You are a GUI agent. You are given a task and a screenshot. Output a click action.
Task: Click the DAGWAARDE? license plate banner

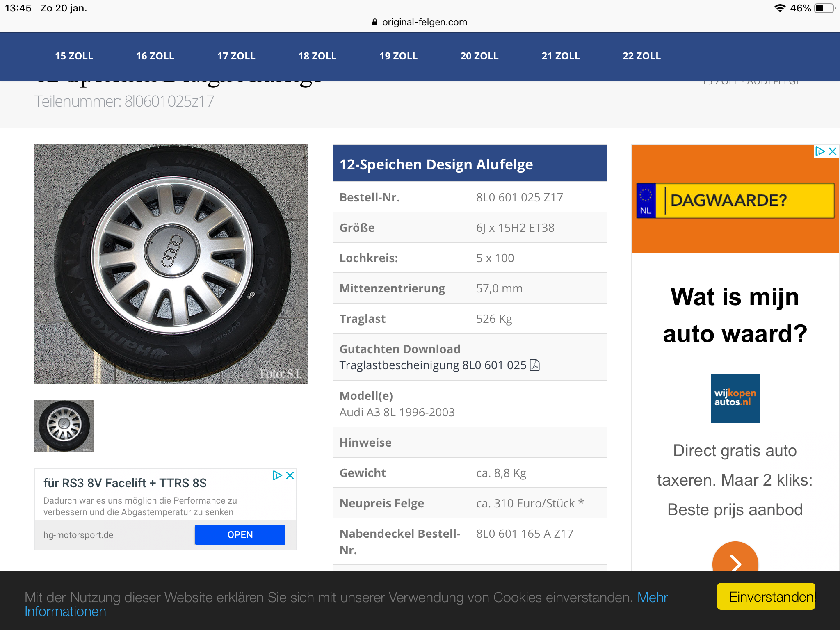[735, 201]
